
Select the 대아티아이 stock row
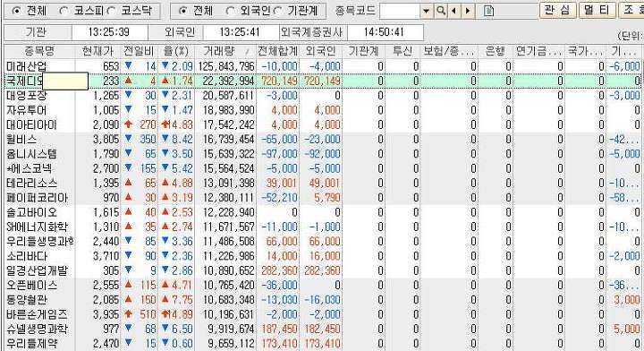coord(322,124)
